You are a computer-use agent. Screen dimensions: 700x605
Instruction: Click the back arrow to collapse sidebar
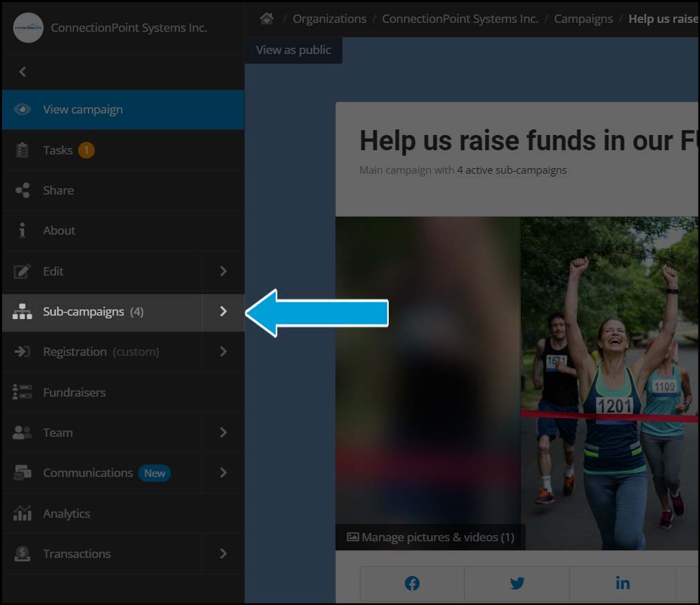(x=23, y=71)
